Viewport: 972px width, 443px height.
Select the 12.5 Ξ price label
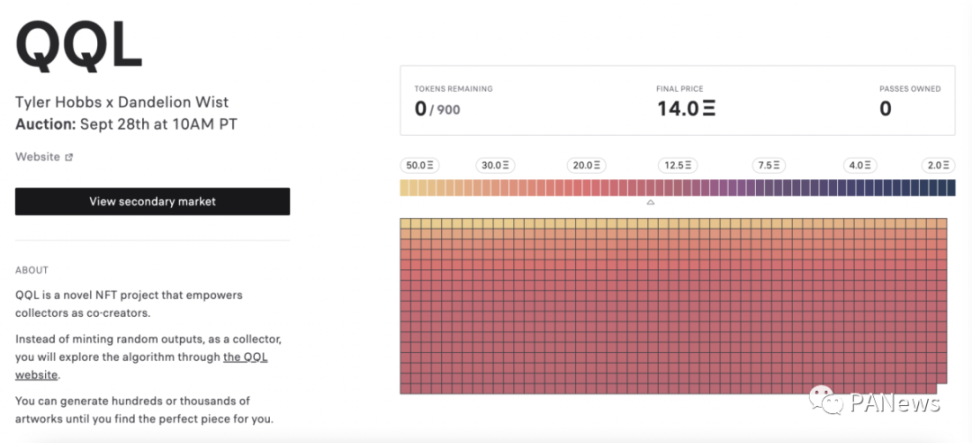[x=678, y=165]
